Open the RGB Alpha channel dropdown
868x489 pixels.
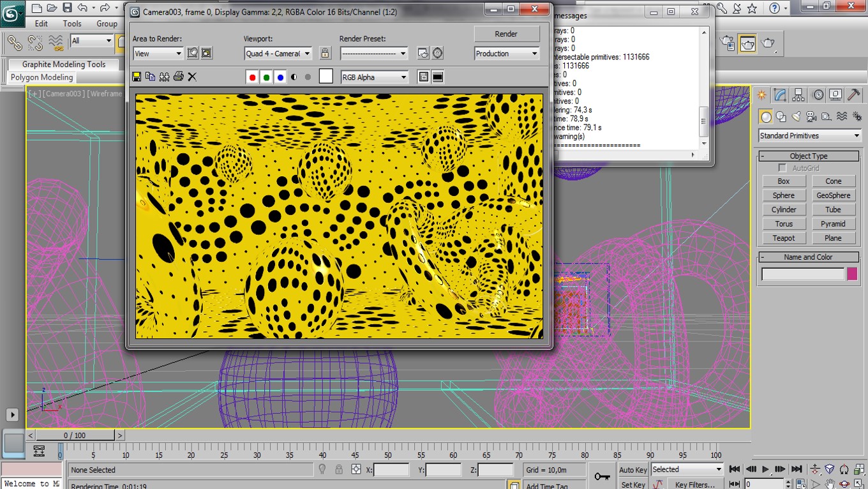(375, 77)
